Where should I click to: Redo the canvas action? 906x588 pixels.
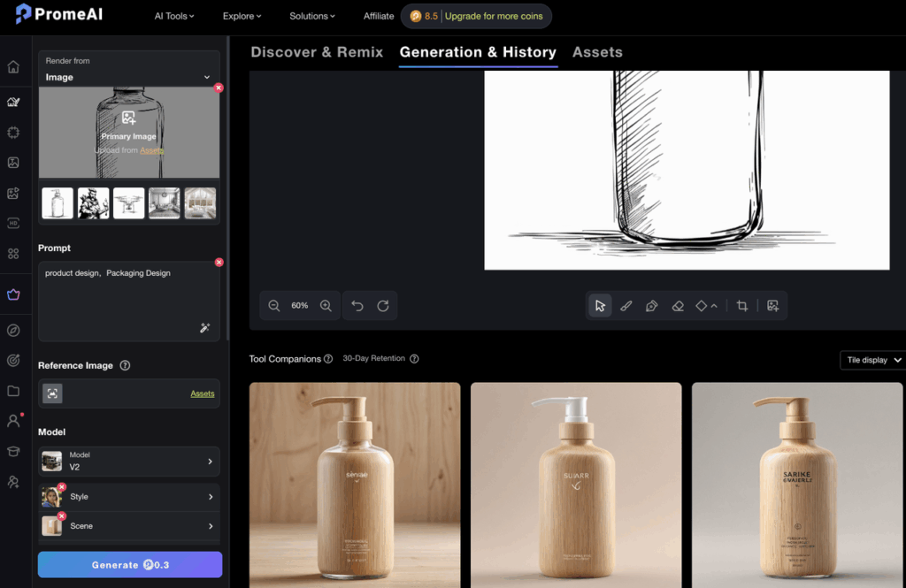[x=383, y=306]
